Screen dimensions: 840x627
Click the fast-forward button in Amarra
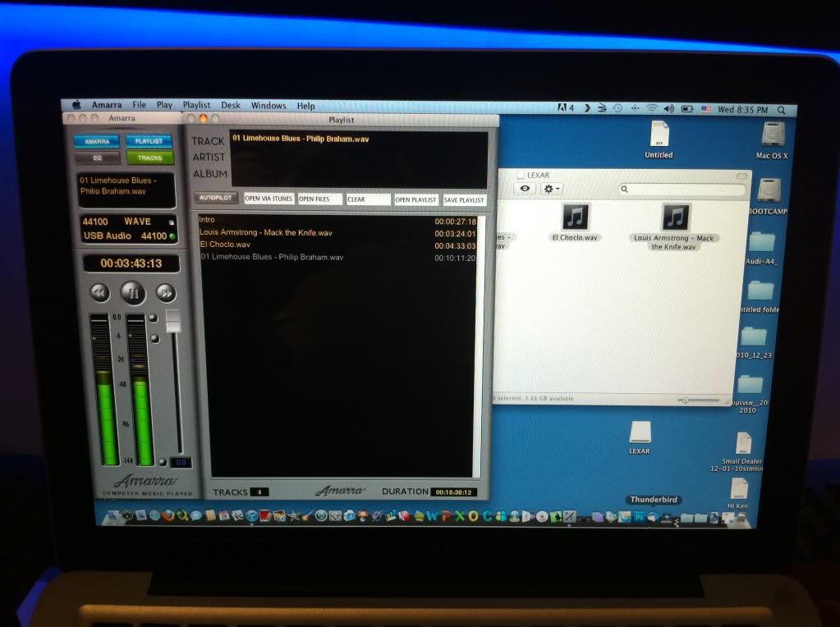coord(166,293)
